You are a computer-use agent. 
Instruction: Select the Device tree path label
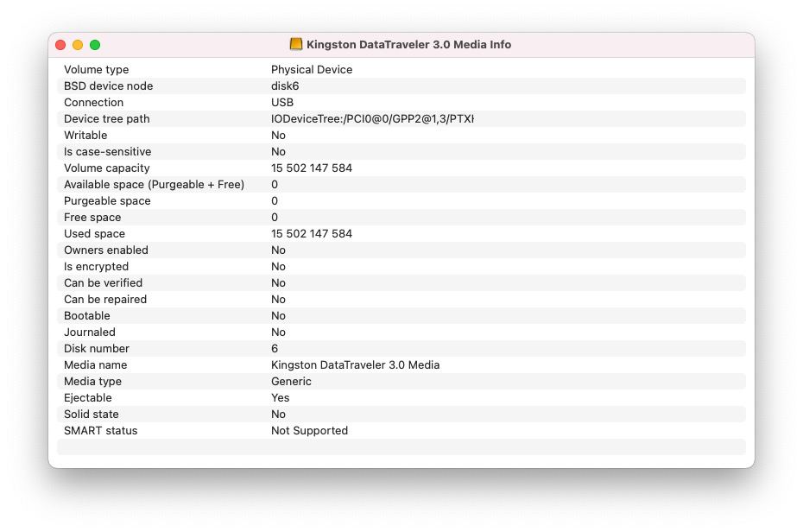tap(106, 119)
